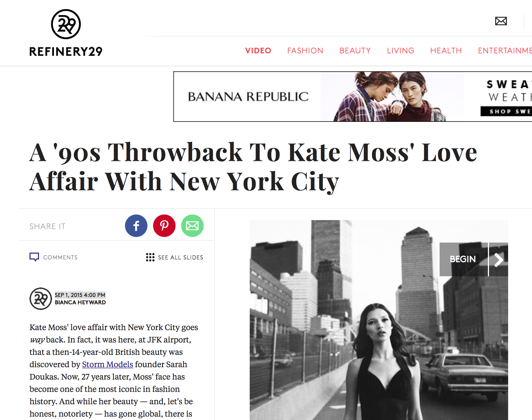
Task: Click the Banana Republic banner ad
Action: 353,97
